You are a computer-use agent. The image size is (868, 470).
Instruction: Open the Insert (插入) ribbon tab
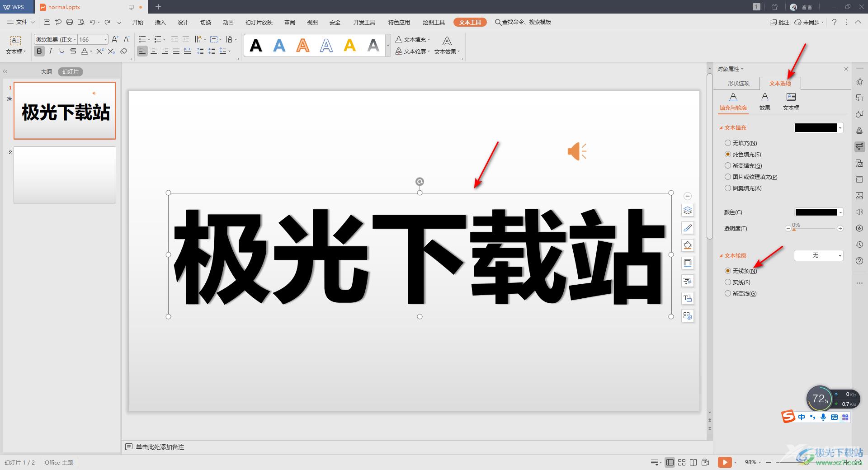point(160,22)
